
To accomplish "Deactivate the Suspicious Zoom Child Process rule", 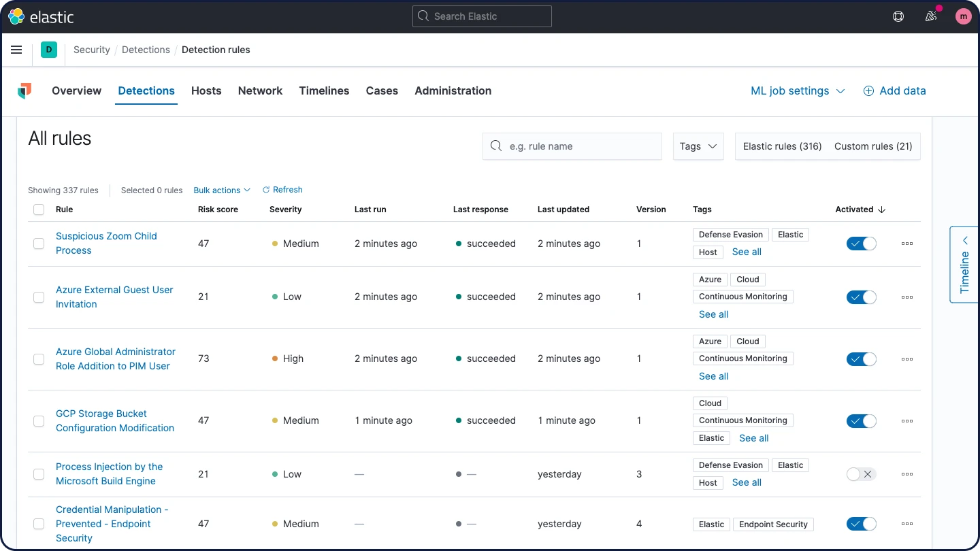I will 862,244.
